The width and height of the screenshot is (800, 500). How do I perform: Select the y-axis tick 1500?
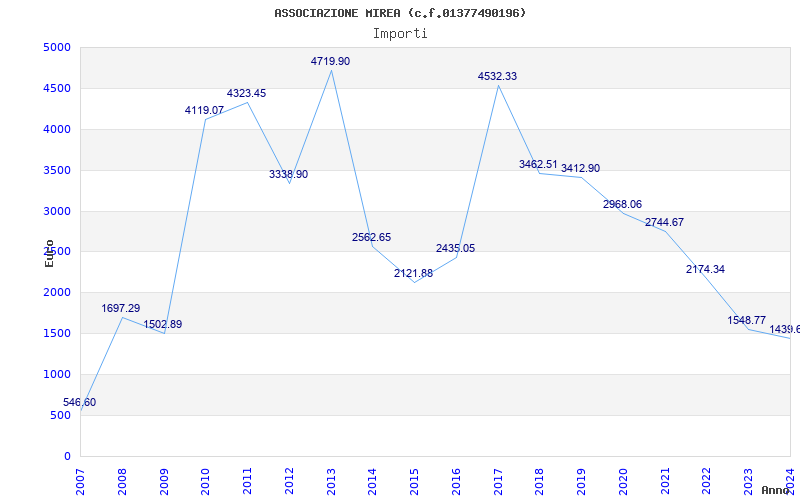[x=58, y=334]
